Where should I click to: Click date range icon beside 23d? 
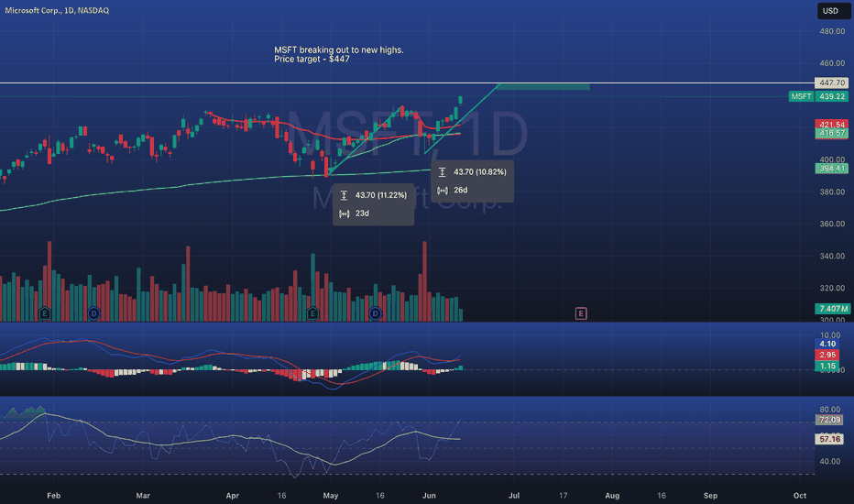pyautogui.click(x=345, y=214)
